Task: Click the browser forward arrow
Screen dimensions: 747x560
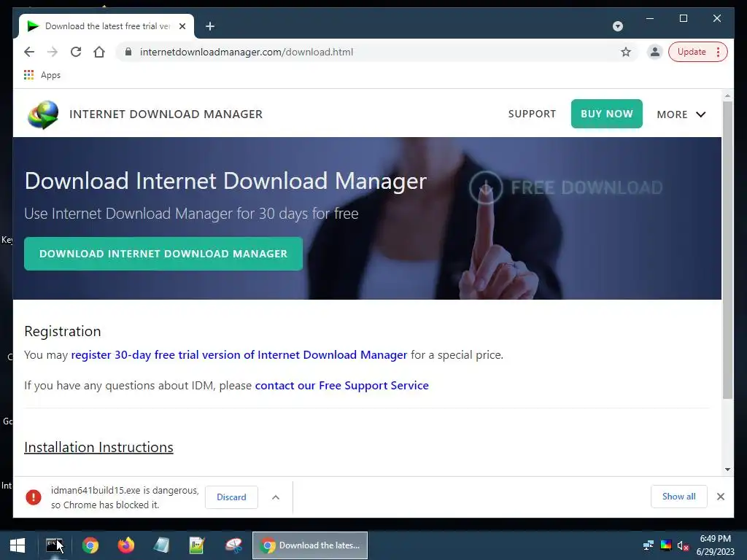Action: pyautogui.click(x=53, y=52)
